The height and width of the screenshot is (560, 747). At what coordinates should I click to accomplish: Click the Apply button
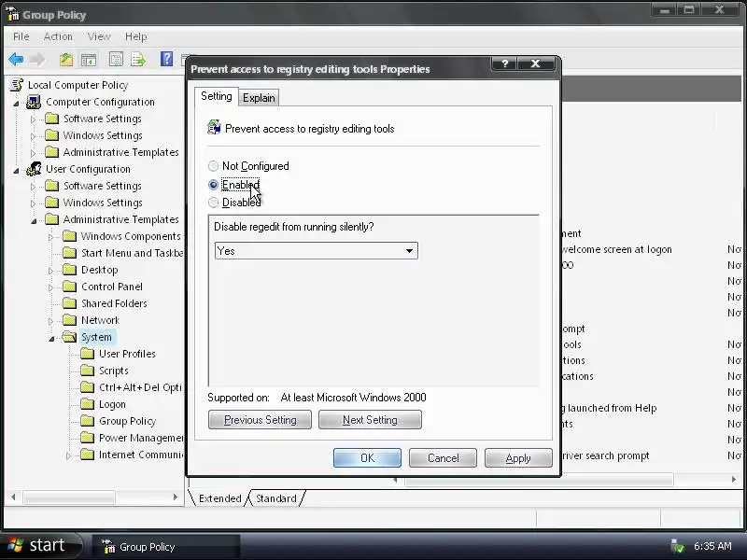518,457
